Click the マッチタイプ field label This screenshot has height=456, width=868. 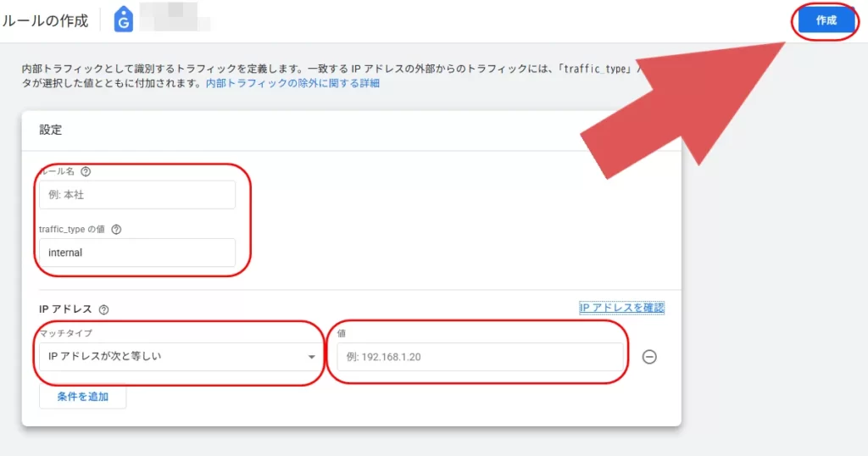click(x=65, y=334)
